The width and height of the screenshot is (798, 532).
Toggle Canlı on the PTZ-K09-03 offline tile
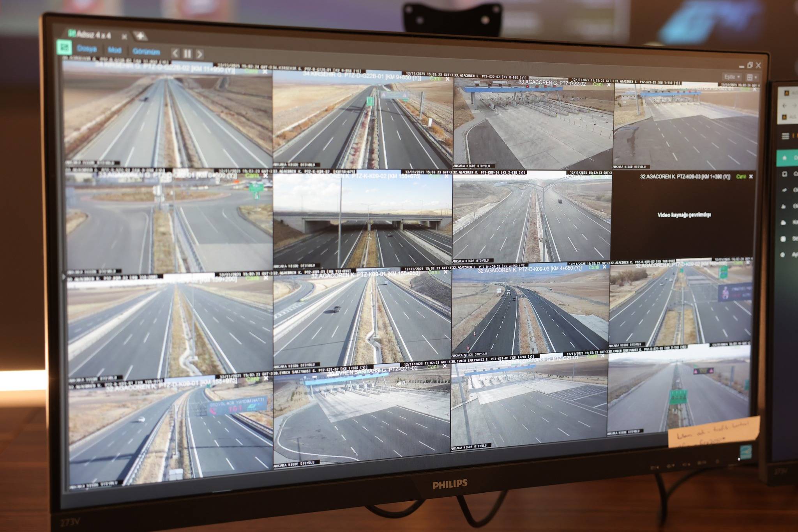tap(741, 177)
